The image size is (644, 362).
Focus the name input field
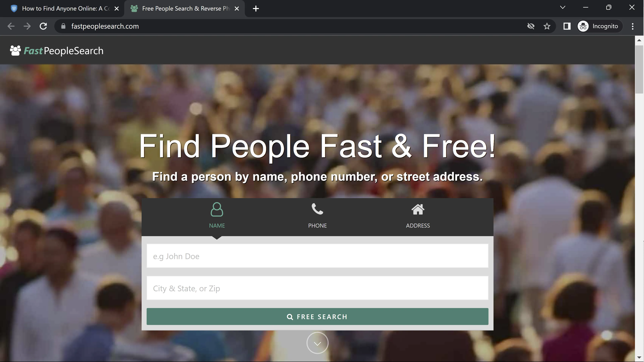pyautogui.click(x=317, y=256)
